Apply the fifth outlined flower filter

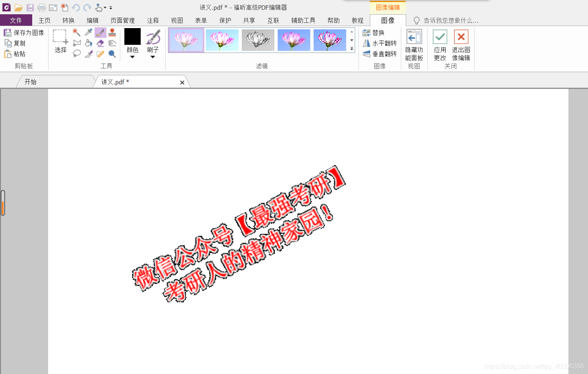coord(330,40)
